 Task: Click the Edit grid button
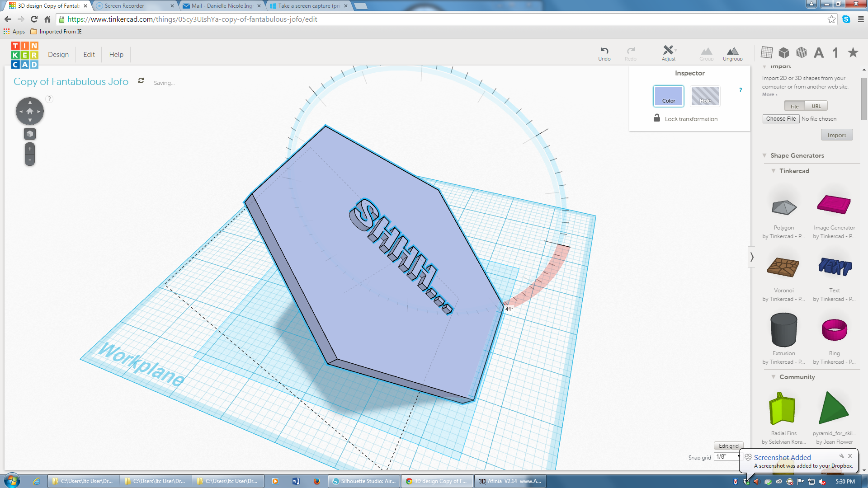tap(729, 446)
